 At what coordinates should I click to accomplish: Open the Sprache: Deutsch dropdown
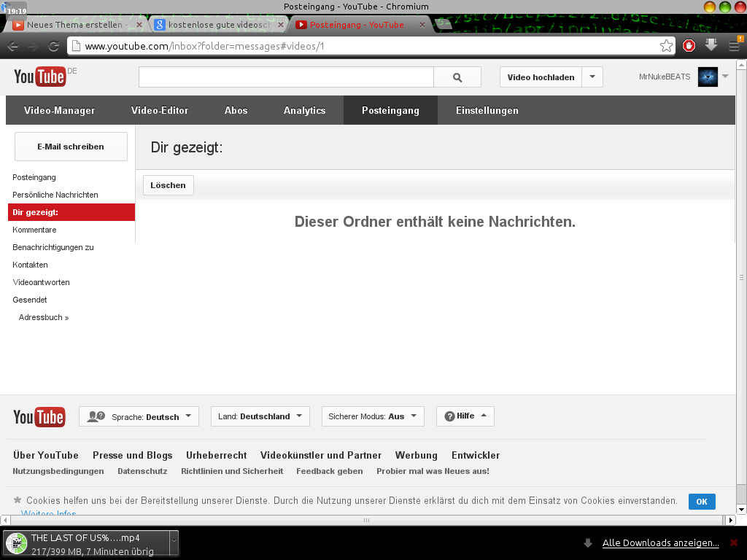(x=139, y=416)
